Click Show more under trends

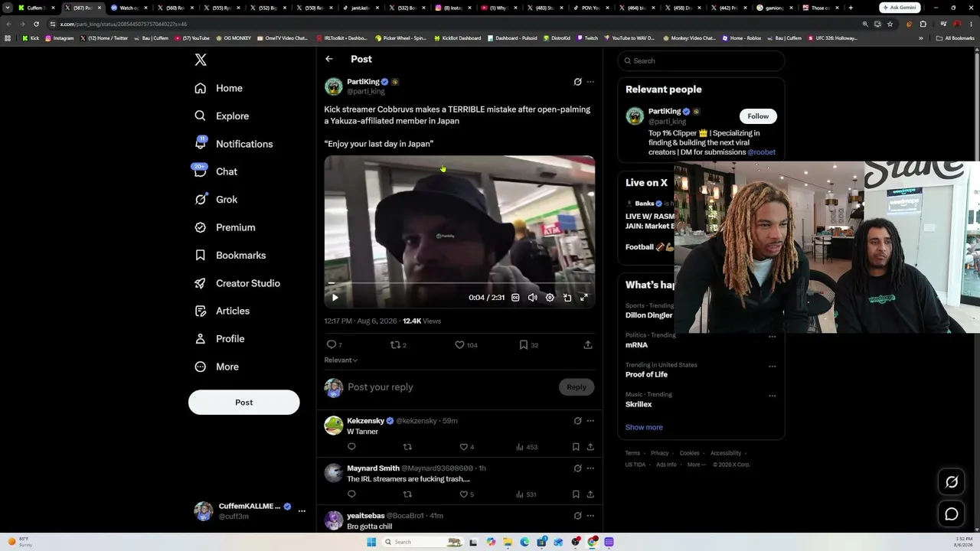(x=644, y=427)
